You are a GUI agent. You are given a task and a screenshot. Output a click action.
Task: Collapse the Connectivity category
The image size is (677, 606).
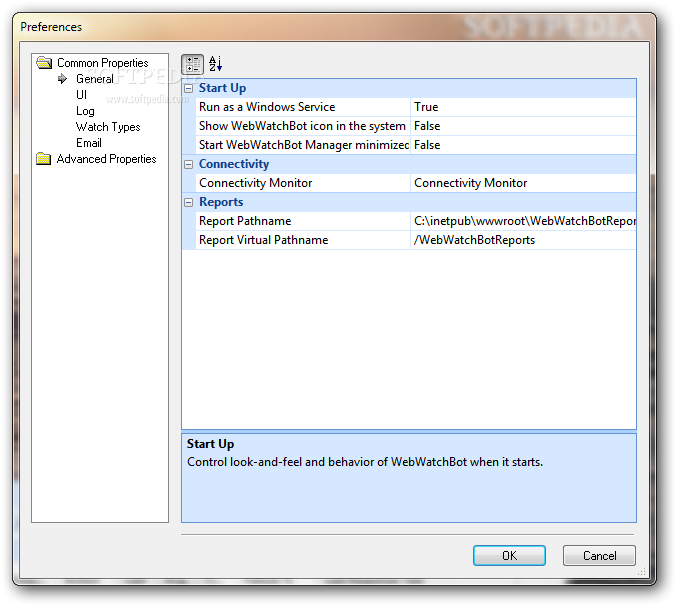(189, 164)
